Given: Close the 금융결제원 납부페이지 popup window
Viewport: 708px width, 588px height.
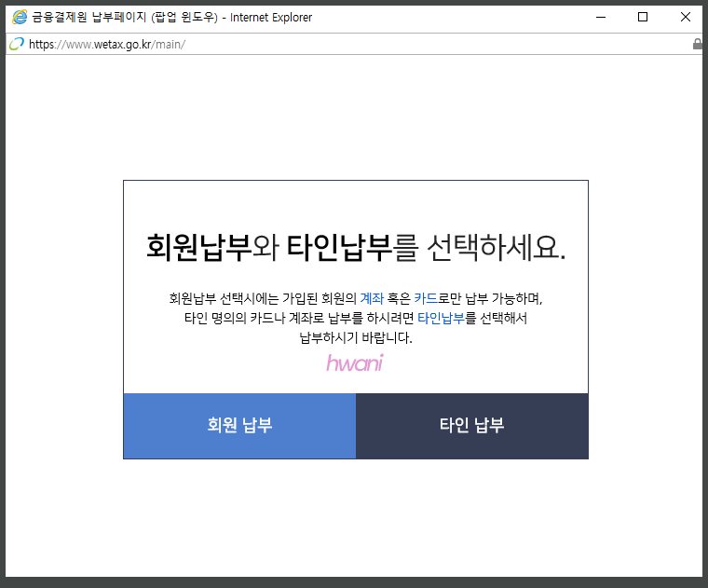Looking at the screenshot, I should coord(685,17).
